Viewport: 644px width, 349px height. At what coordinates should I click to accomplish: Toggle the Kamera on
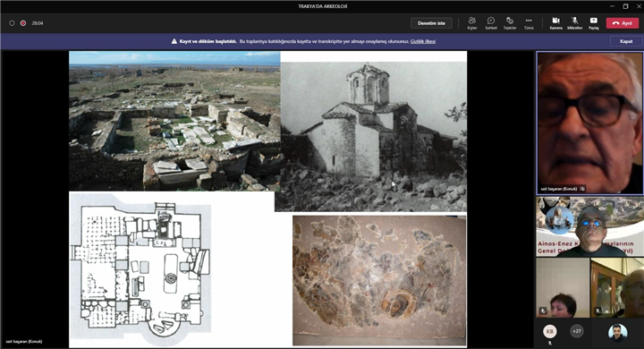pyautogui.click(x=555, y=23)
